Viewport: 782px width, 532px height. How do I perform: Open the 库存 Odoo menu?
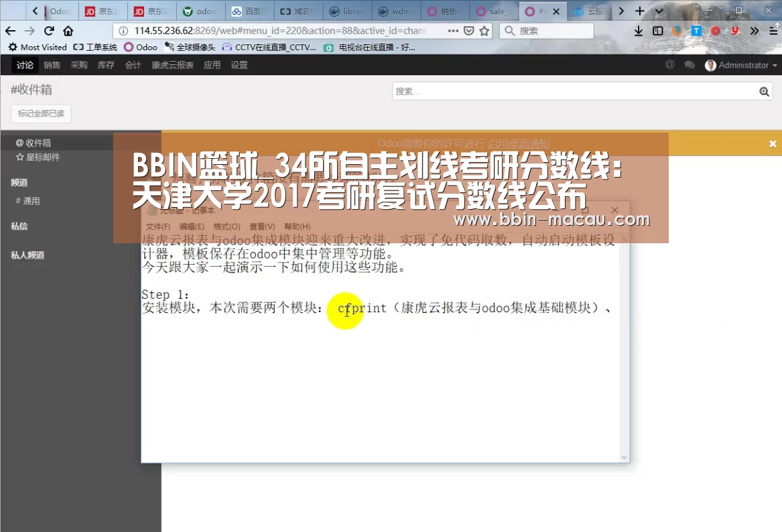[106, 65]
